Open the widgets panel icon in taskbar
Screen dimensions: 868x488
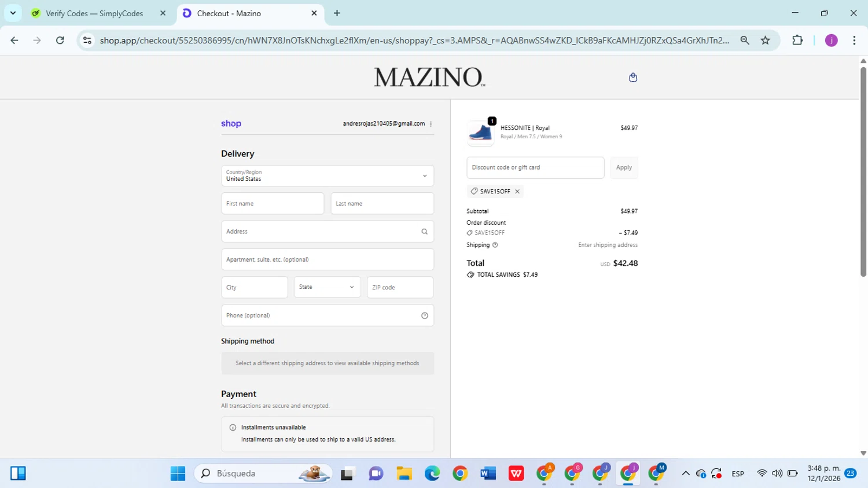pyautogui.click(x=18, y=474)
